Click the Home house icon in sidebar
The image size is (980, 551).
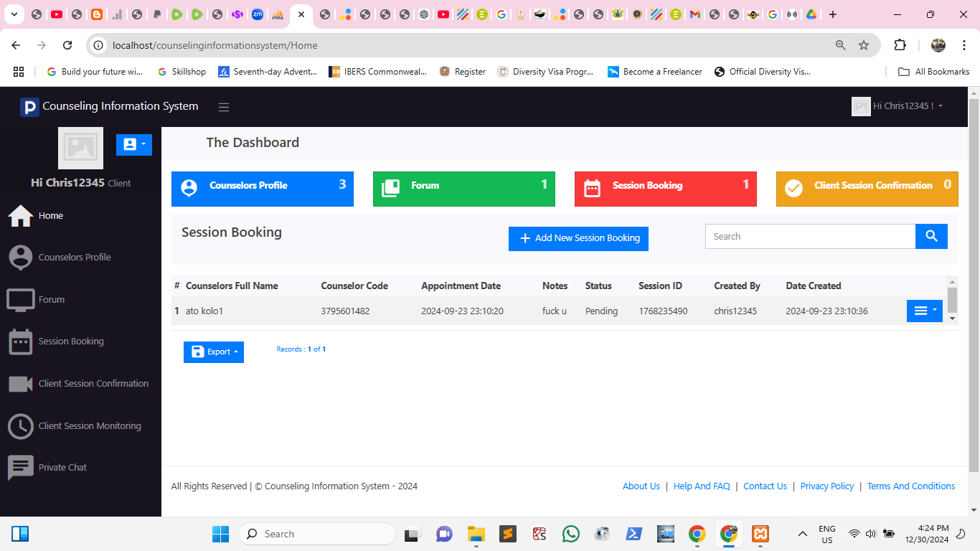click(20, 215)
